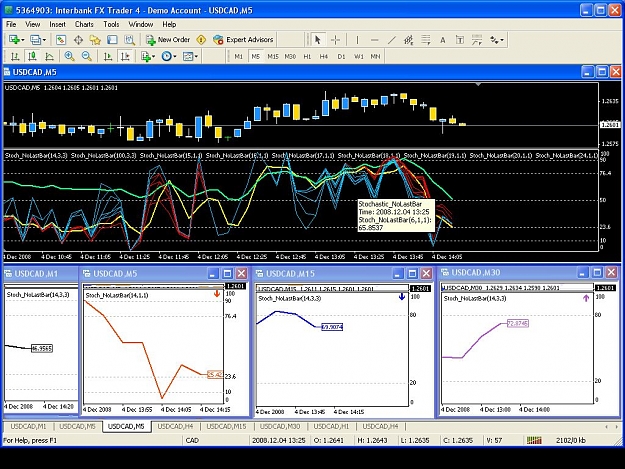625x469 pixels.
Task: Click the connection status bars icon
Action: (534, 440)
